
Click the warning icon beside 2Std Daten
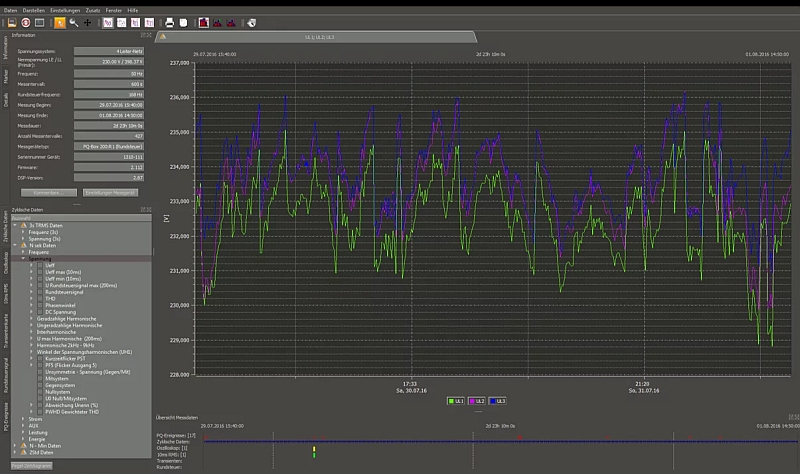[x=23, y=452]
